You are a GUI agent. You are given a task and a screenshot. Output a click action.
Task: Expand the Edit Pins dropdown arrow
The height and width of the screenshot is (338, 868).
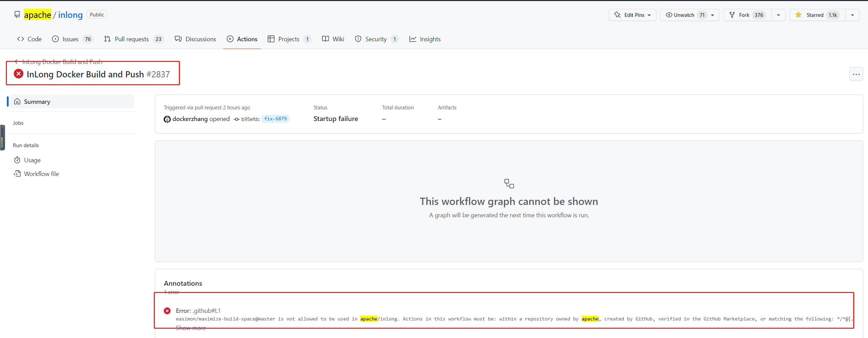pyautogui.click(x=649, y=15)
